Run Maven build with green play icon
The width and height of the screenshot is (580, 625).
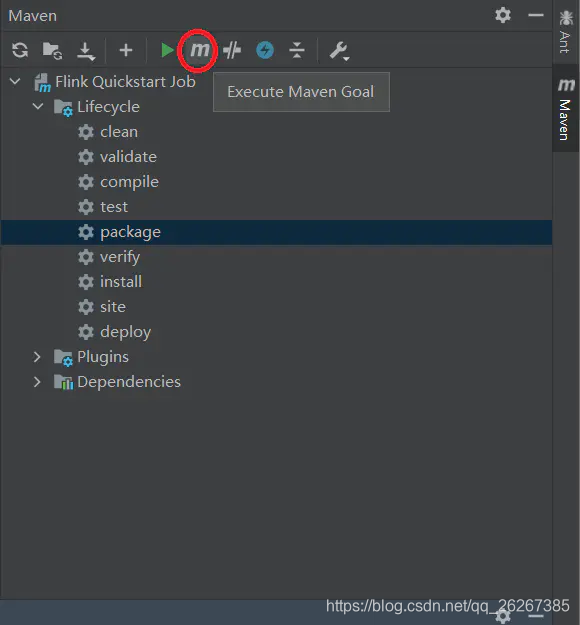click(x=167, y=51)
